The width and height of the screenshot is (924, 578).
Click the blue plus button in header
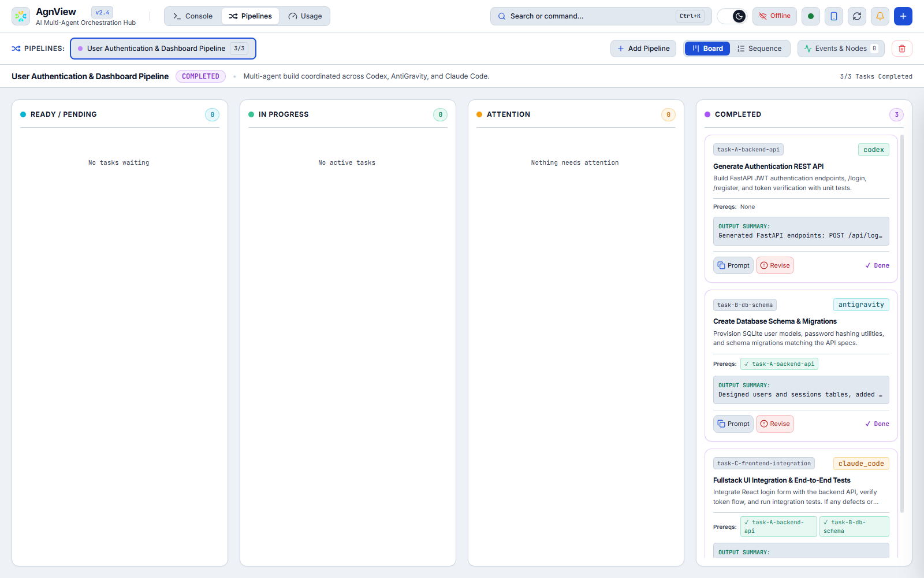tap(903, 16)
